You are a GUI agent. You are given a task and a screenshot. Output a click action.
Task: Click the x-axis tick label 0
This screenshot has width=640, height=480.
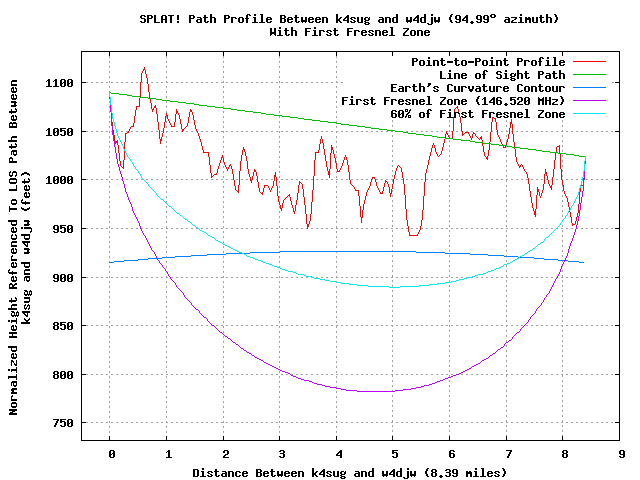coord(112,454)
